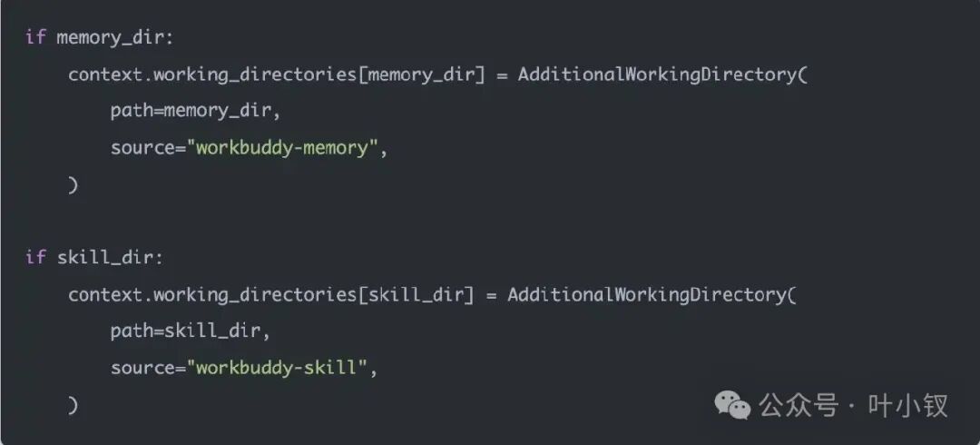Click the 叶小钗 author name
The width and height of the screenshot is (980, 445).
(x=908, y=406)
